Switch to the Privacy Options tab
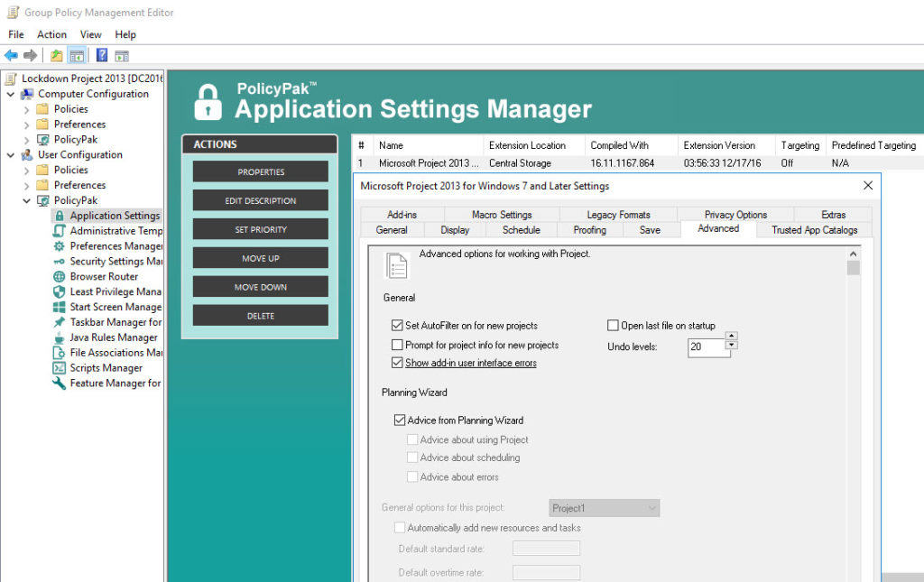 [735, 215]
